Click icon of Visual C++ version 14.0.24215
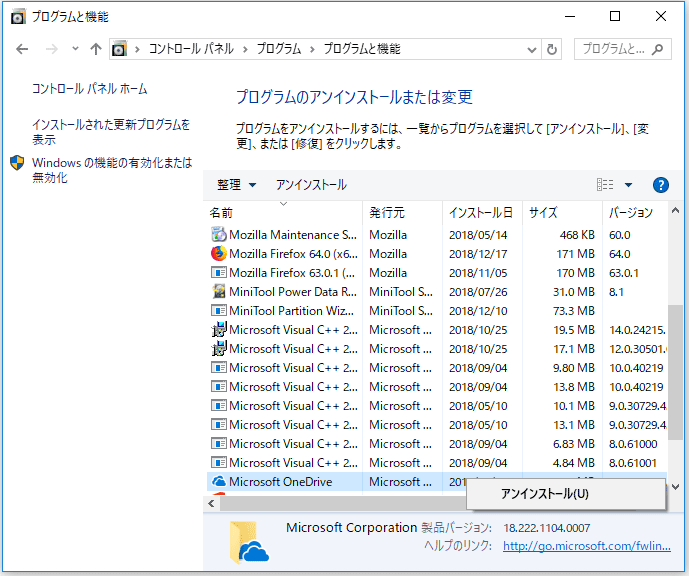The width and height of the screenshot is (689, 576). (218, 330)
